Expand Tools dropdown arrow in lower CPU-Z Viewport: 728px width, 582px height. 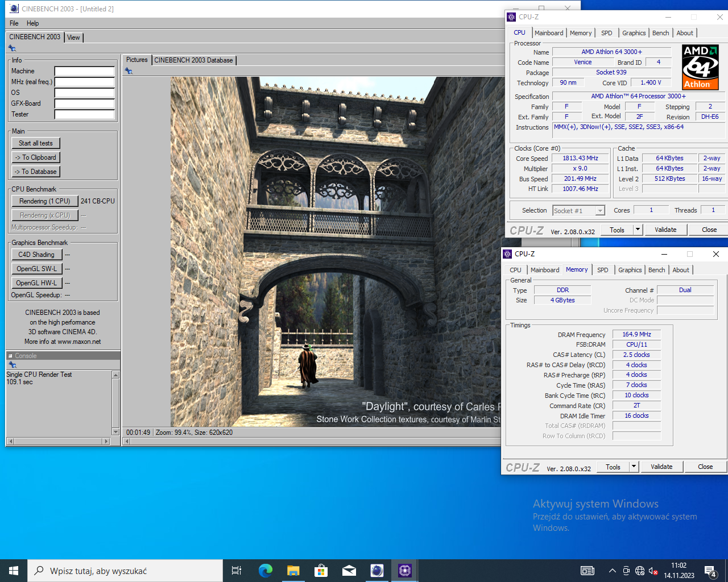coord(634,467)
